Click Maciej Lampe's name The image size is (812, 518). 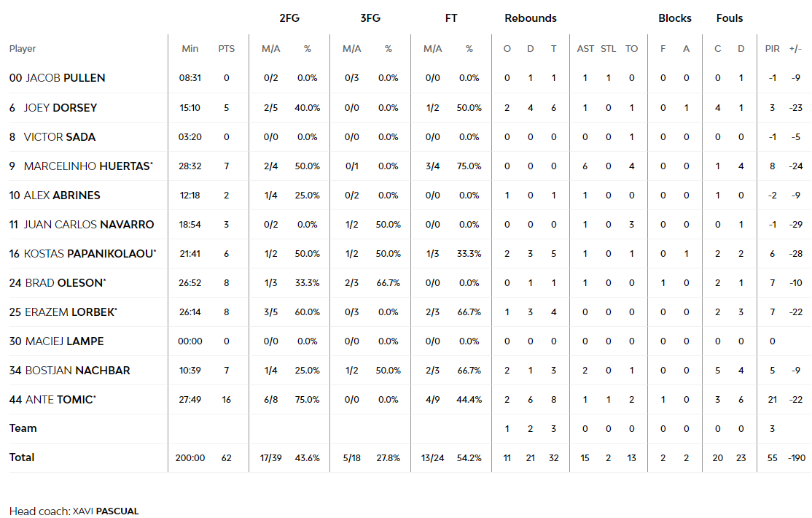(64, 341)
